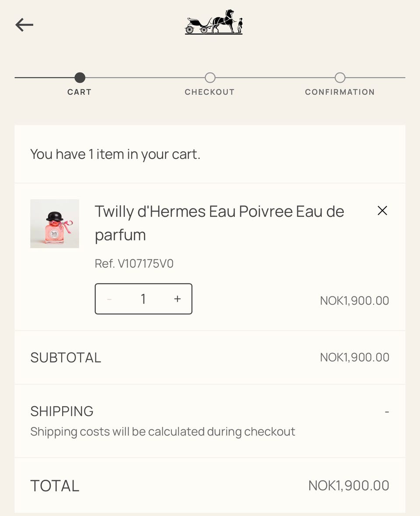This screenshot has height=516, width=420.
Task: Select the Checkout step circle marker
Action: [x=210, y=78]
